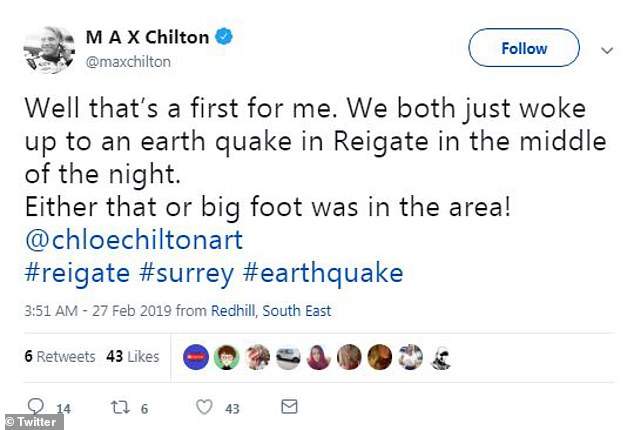
Task: Click the blue verified badge
Action: coord(227,38)
